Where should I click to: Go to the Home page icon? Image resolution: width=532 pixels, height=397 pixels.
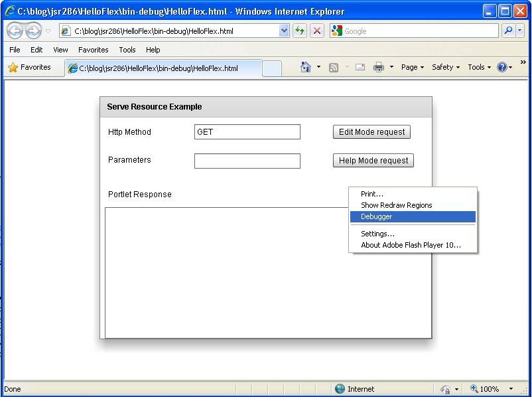coord(306,67)
